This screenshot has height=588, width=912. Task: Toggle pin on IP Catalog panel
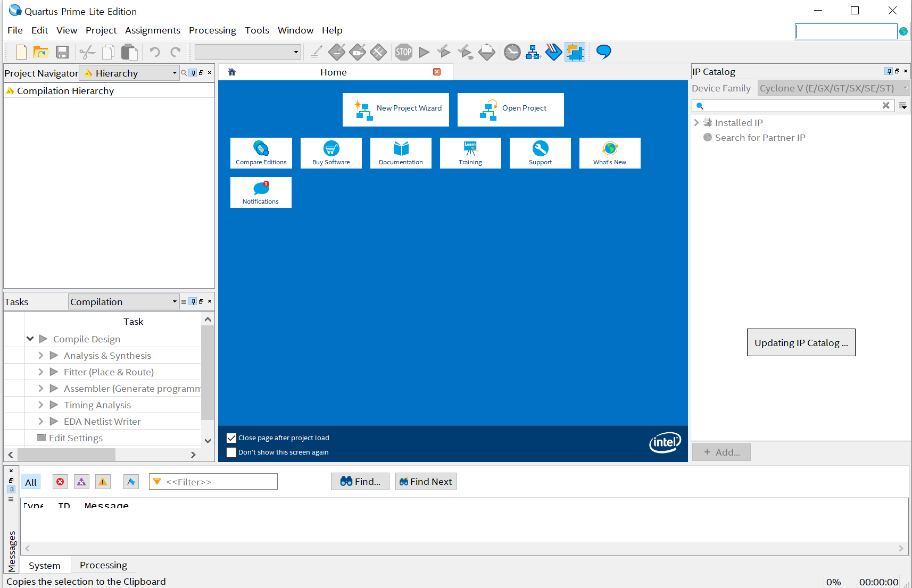889,71
